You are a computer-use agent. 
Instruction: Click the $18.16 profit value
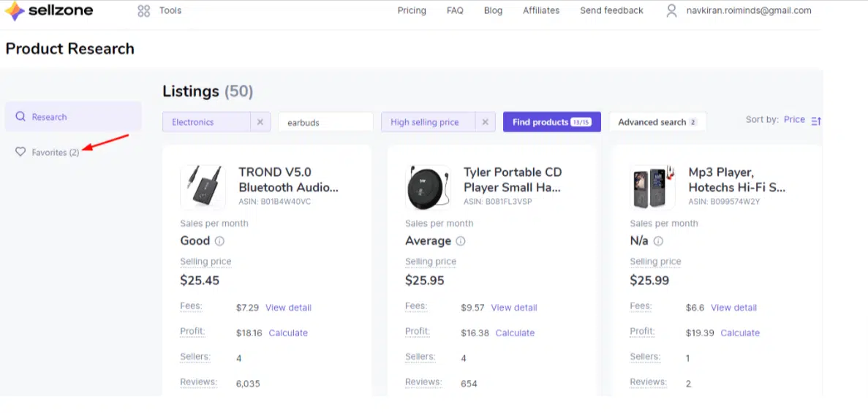pyautogui.click(x=249, y=333)
